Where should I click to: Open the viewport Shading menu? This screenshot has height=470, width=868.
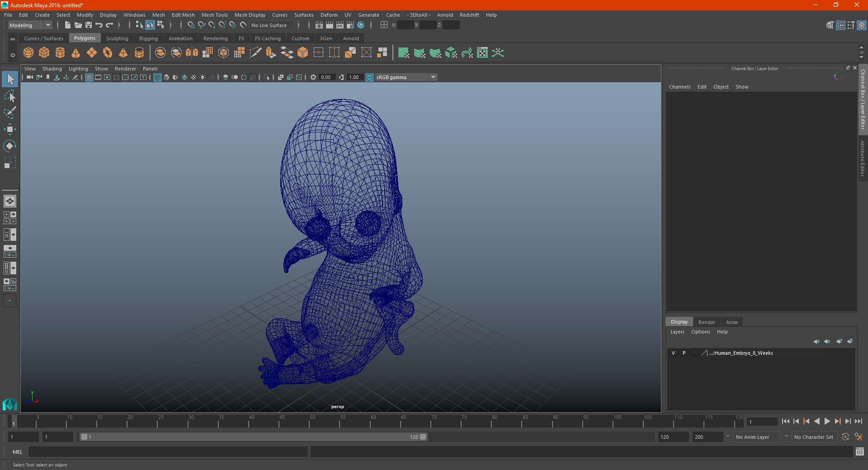pyautogui.click(x=52, y=69)
